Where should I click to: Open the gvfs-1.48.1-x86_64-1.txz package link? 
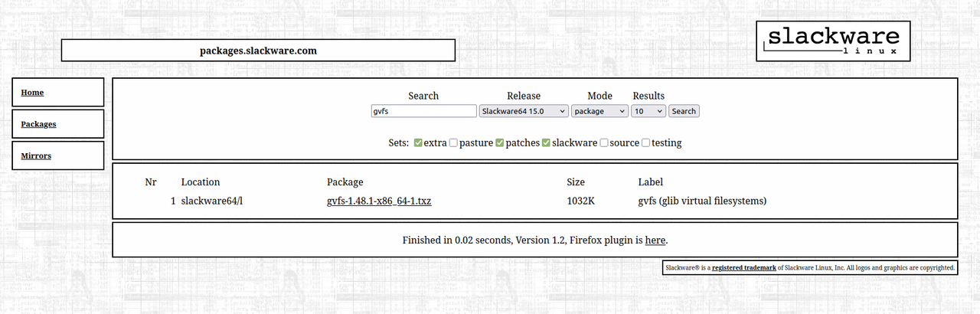(379, 201)
